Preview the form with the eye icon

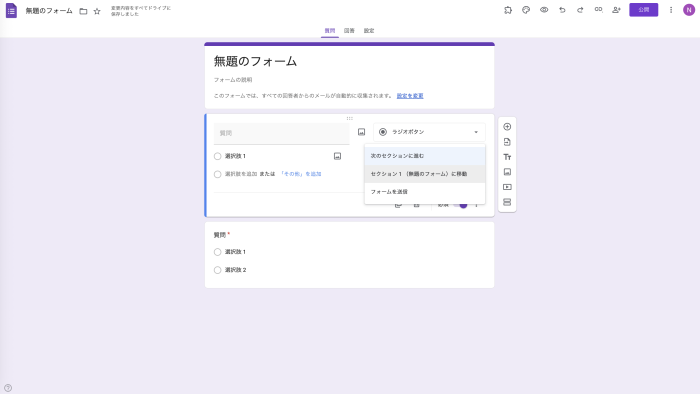pos(544,10)
